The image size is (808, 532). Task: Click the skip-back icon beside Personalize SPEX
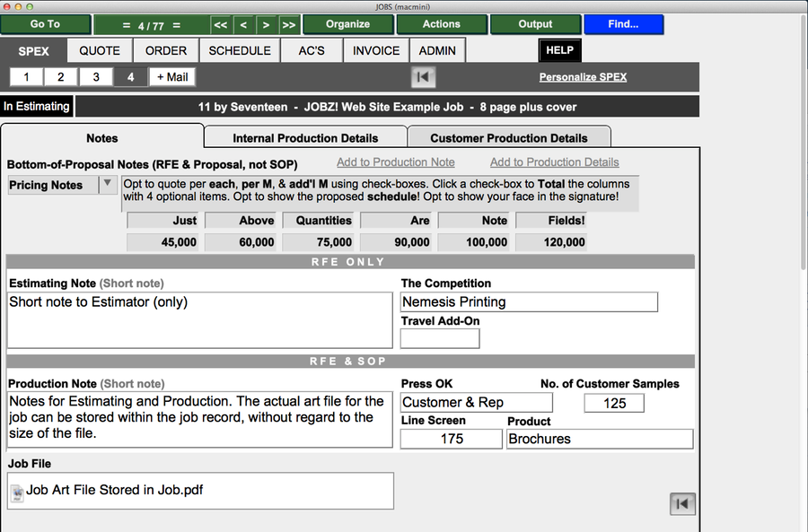click(424, 77)
